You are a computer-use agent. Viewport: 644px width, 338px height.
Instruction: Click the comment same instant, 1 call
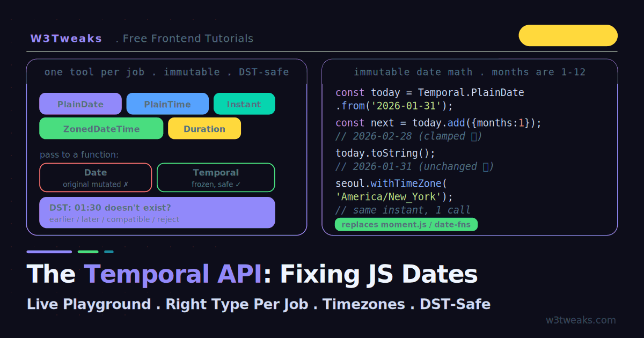click(x=403, y=210)
